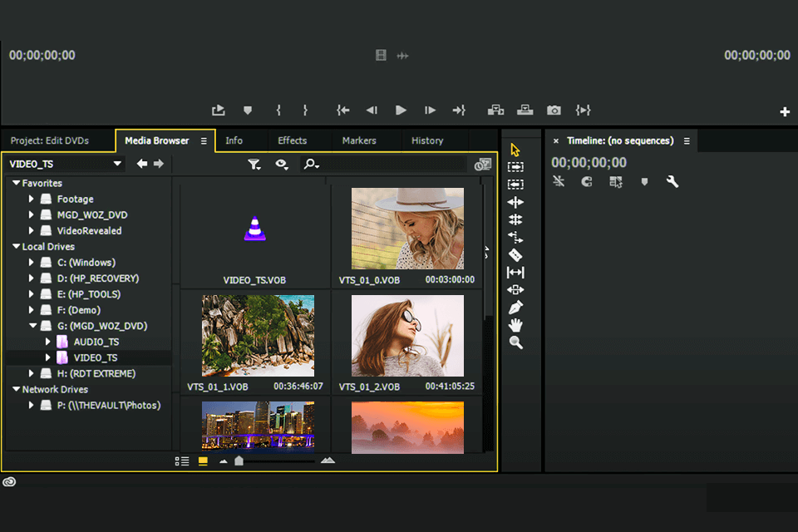Open the Media Browser panel menu
798x532 pixels.
click(x=202, y=140)
